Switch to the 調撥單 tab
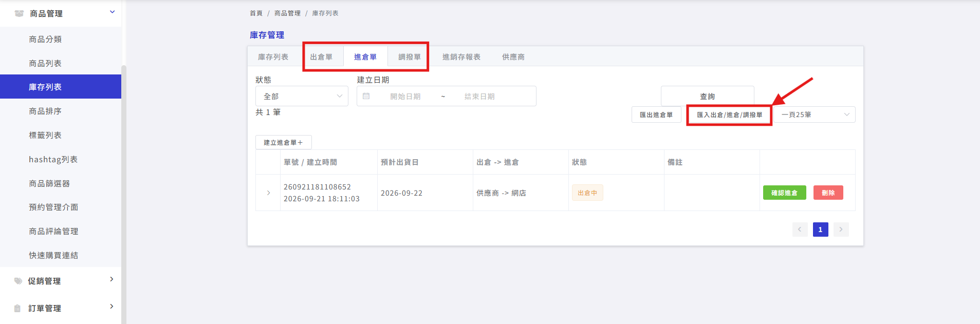Image resolution: width=980 pixels, height=324 pixels. tap(410, 57)
